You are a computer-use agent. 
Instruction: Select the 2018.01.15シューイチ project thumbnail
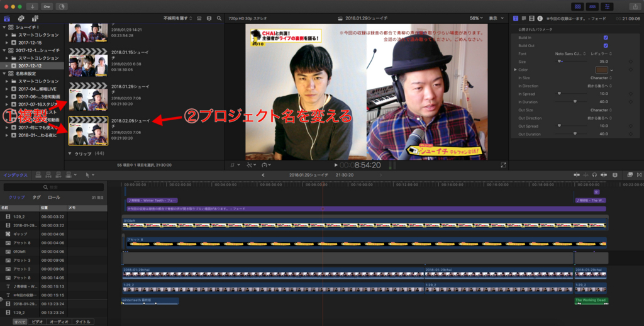click(88, 64)
